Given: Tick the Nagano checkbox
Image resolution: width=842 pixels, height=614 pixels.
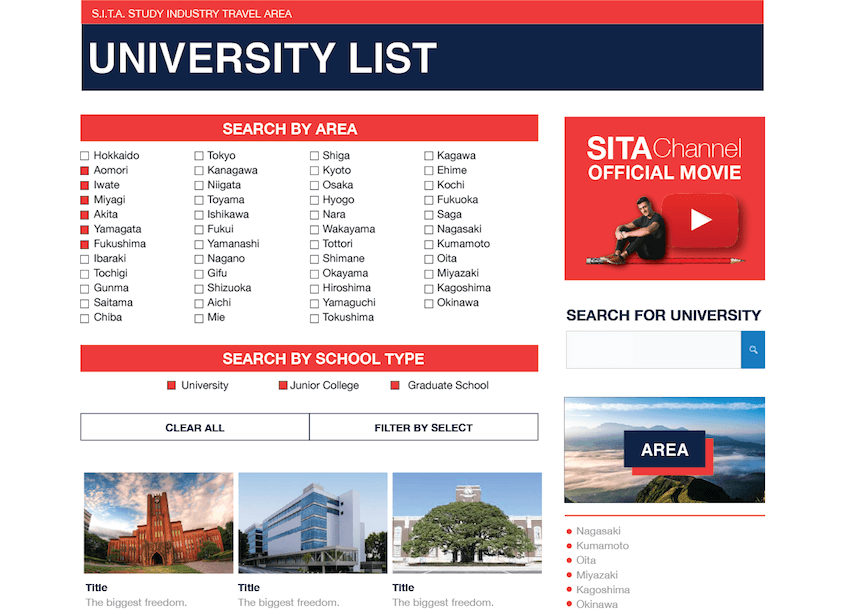Looking at the screenshot, I should pos(199,259).
